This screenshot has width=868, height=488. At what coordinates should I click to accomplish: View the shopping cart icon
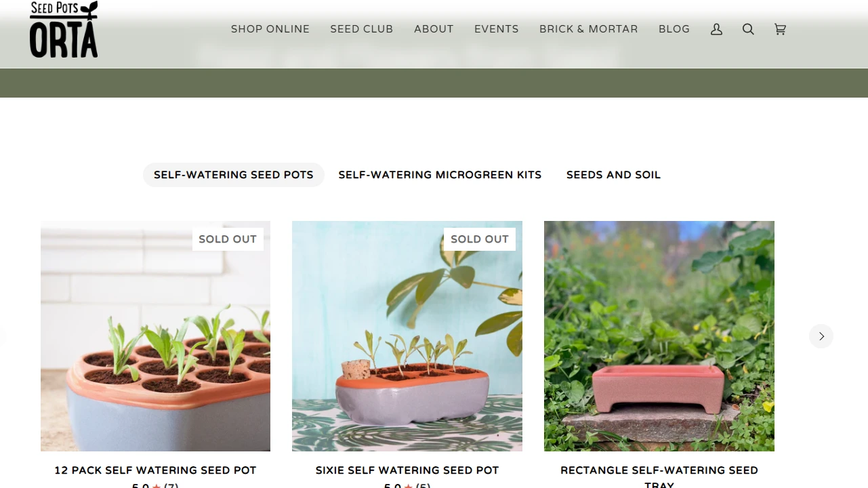(780, 29)
